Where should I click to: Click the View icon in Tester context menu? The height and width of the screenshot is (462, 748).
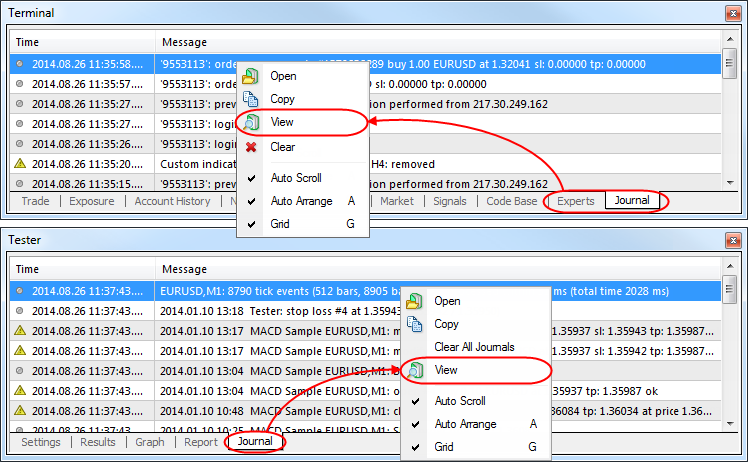point(415,370)
